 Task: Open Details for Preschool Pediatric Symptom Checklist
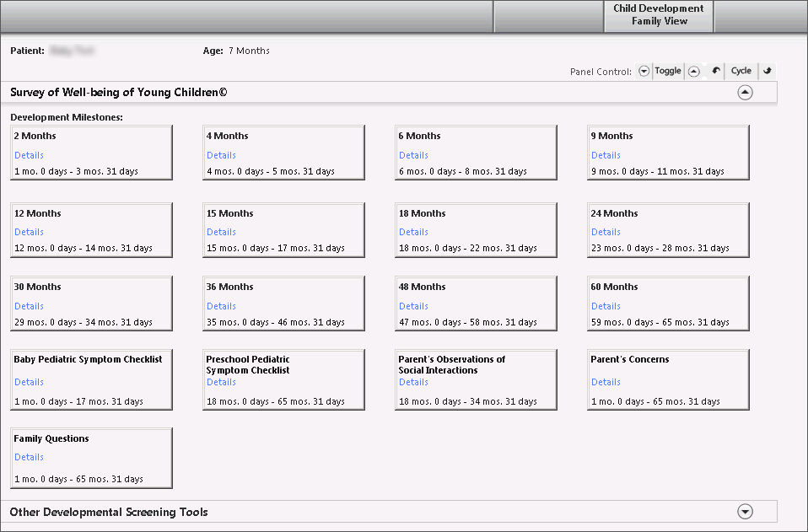[221, 382]
